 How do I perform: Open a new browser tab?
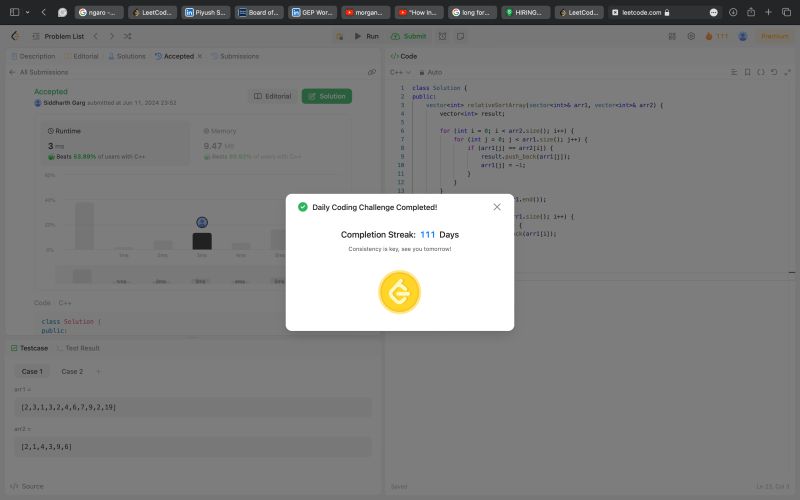768,12
